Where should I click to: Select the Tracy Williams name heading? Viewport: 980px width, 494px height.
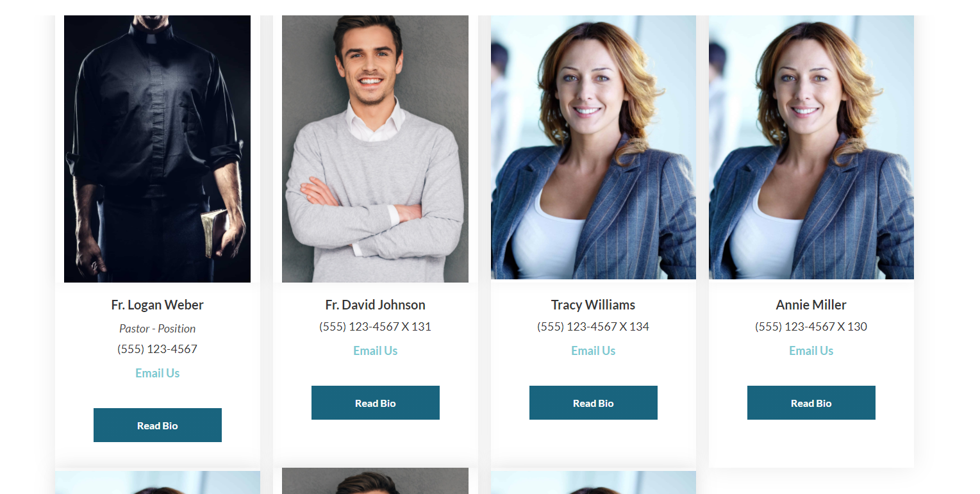tap(594, 305)
